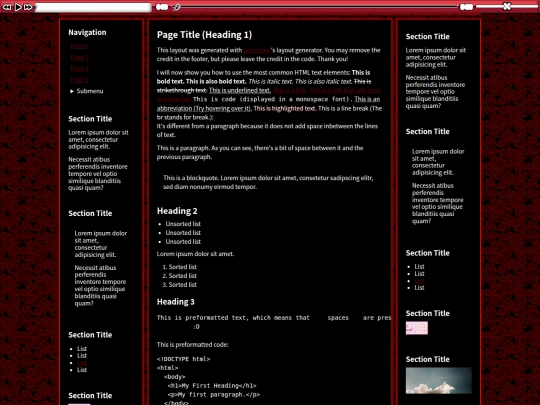Click red List link in left sidebar
Image resolution: width=540 pixels, height=405 pixels.
pos(82,363)
